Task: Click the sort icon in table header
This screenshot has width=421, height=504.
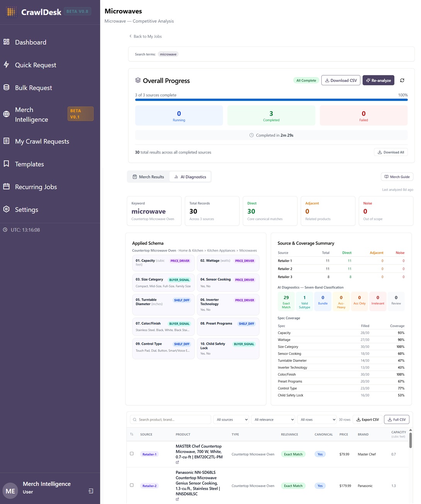Action: coord(132,434)
